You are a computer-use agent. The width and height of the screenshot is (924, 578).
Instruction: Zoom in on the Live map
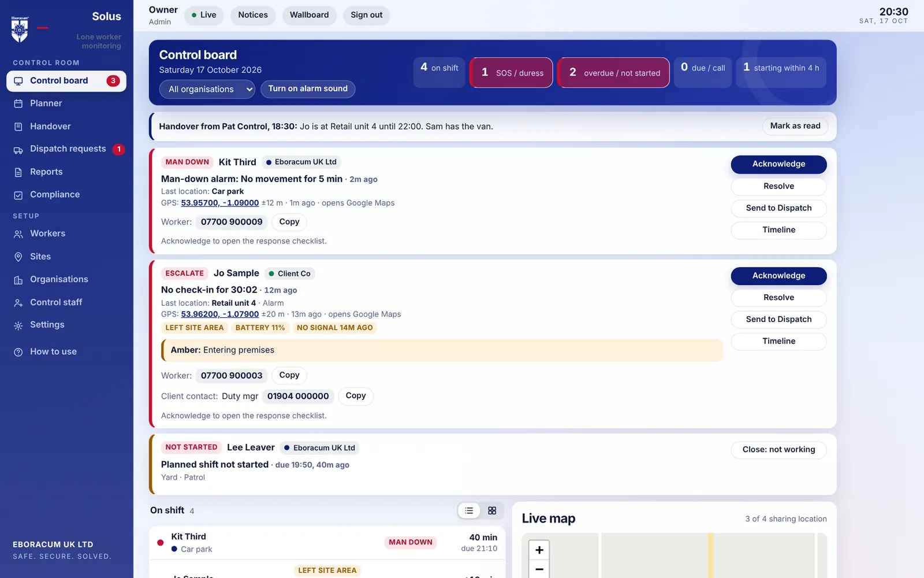click(539, 550)
